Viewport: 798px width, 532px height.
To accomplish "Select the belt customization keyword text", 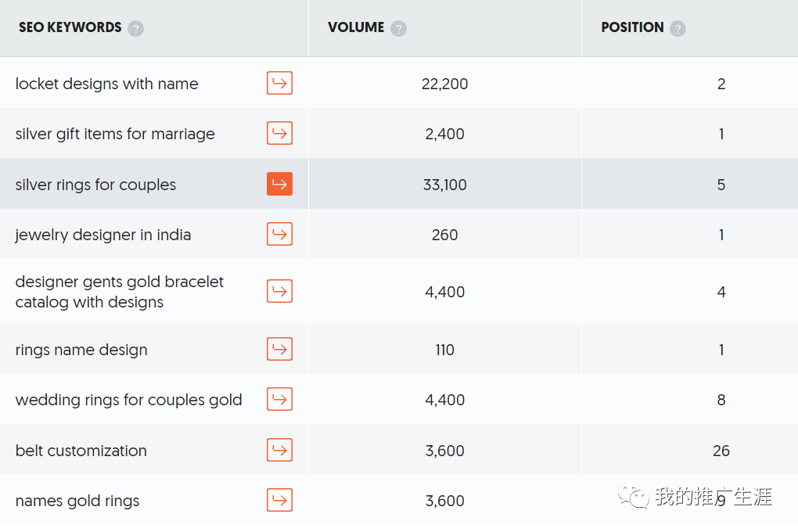I will (81, 451).
